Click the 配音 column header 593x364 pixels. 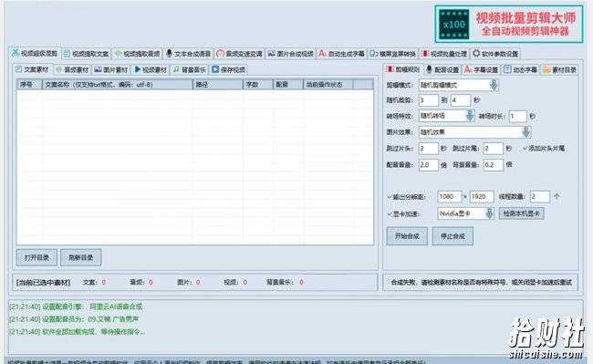288,85
